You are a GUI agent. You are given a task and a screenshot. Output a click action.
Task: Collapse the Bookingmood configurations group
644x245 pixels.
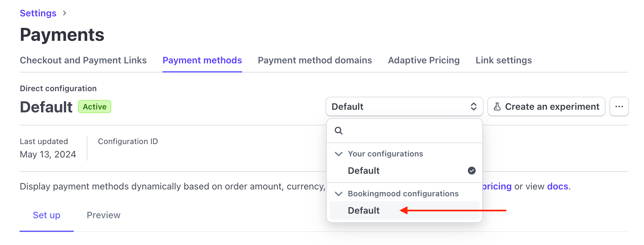[339, 194]
